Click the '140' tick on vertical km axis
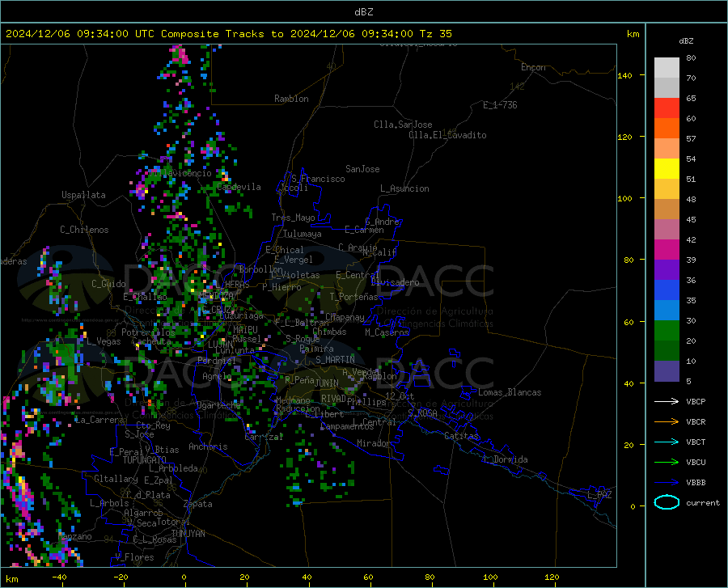Screen dimensions: 728x588 click(x=625, y=76)
